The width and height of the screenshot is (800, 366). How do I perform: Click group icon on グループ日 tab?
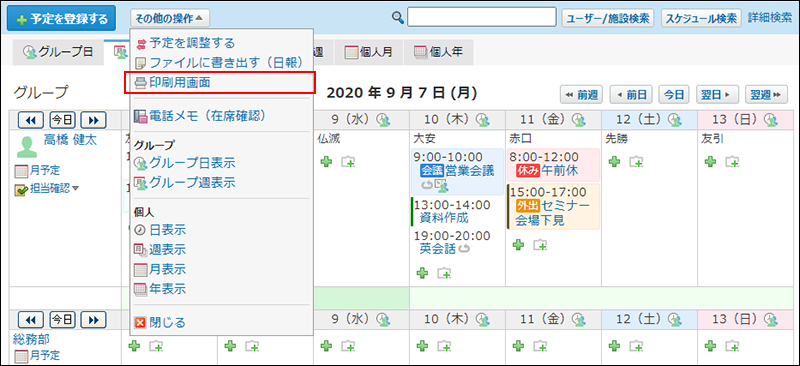coord(30,52)
